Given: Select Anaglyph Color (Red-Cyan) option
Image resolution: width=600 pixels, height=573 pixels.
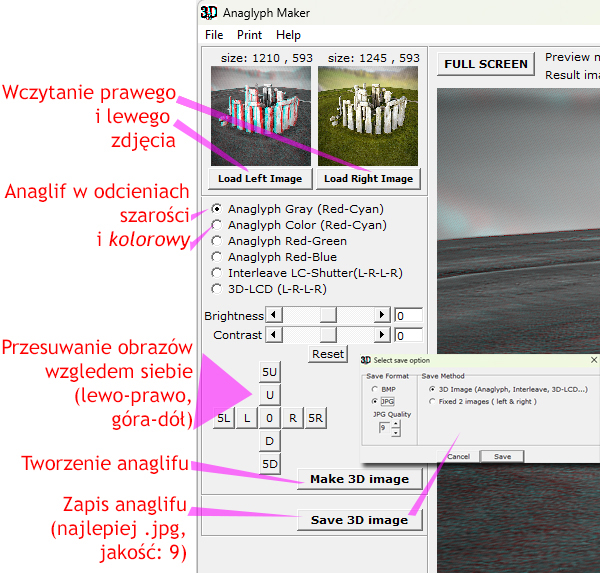Looking at the screenshot, I should tap(217, 225).
